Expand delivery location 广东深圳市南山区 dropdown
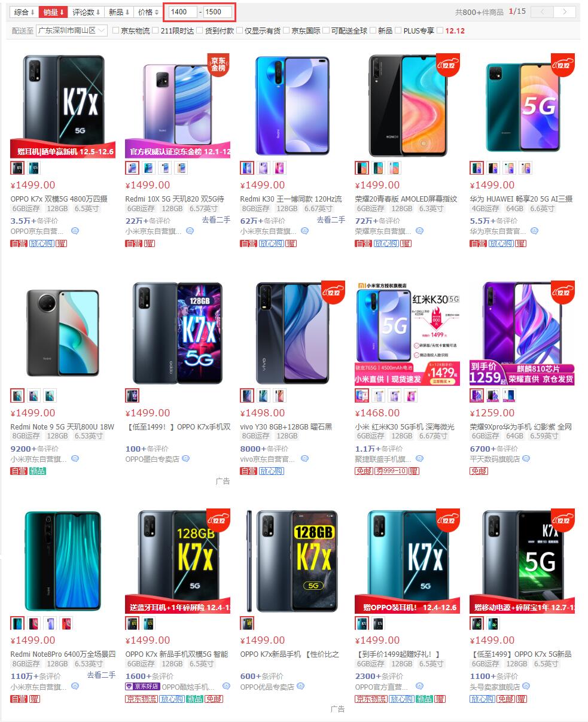This screenshot has width=588, height=722. coord(71,31)
